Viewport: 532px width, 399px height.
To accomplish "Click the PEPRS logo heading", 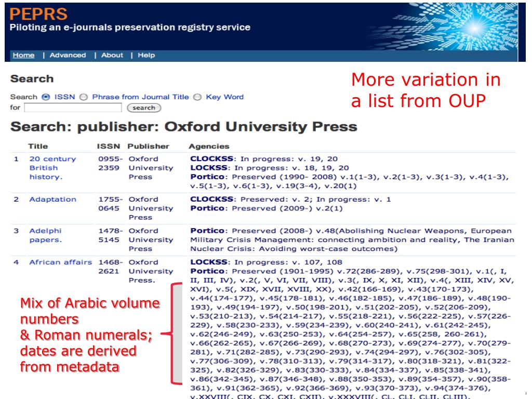I will 38,14.
